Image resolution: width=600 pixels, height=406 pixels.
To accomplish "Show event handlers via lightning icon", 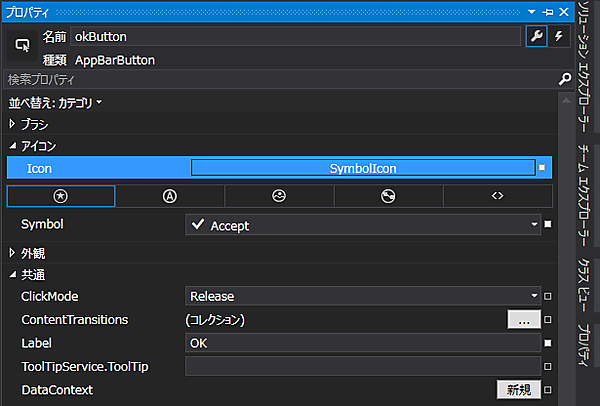I will click(559, 37).
